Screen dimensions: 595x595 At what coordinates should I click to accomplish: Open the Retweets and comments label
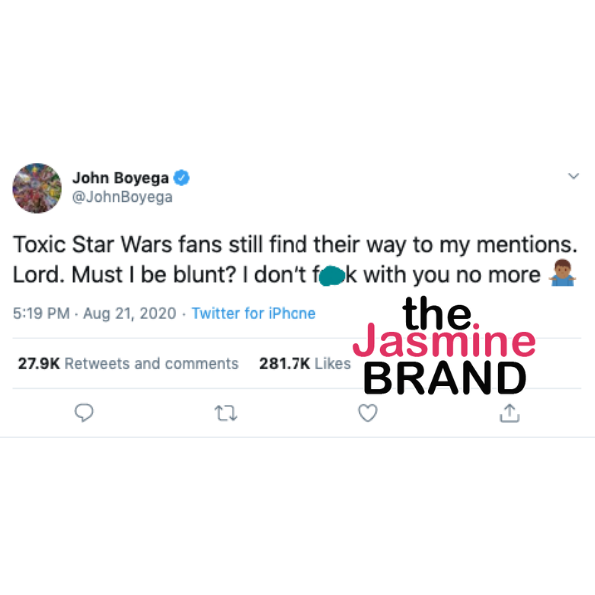click(151, 364)
